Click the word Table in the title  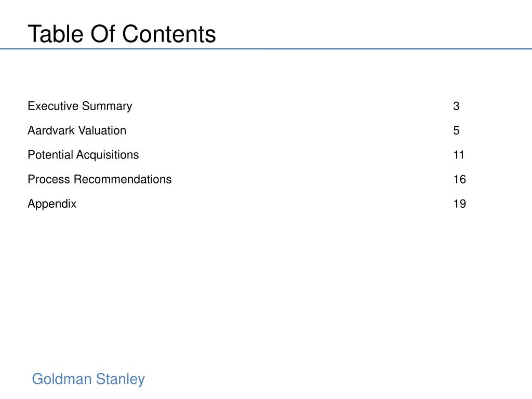click(55, 34)
